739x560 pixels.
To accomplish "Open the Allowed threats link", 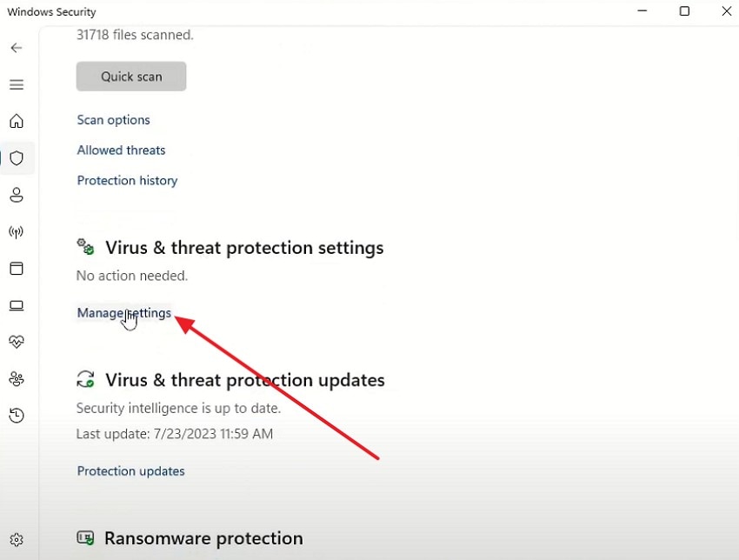I will pyautogui.click(x=121, y=150).
